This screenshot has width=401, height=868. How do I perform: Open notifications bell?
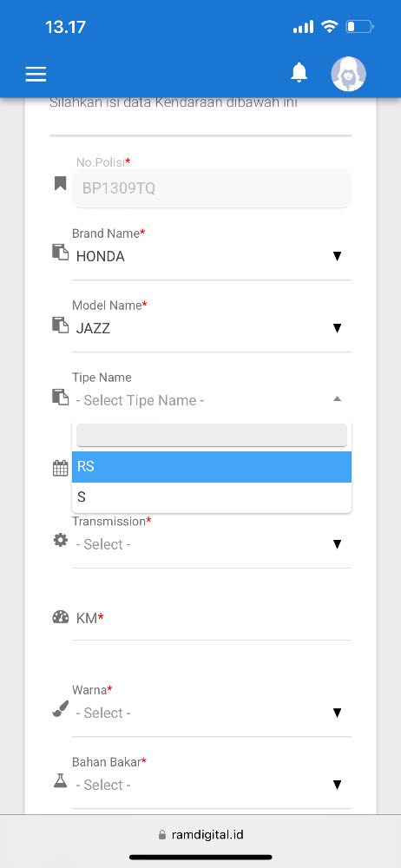(299, 73)
